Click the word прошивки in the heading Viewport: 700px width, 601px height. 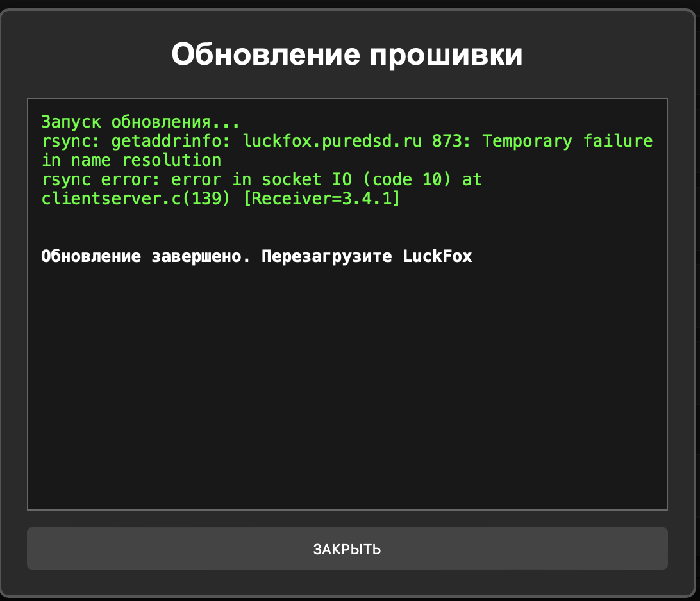click(x=446, y=55)
